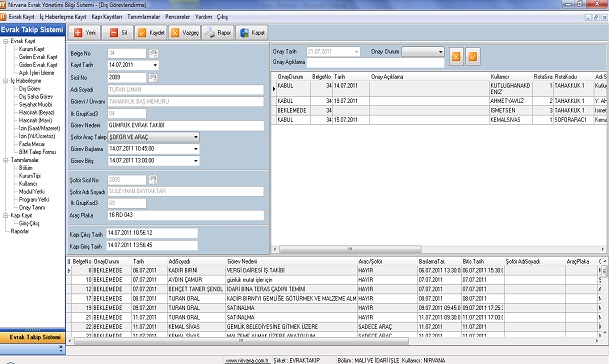
Task: Click the Kapı Çıkış Tarih field
Action: 152,233
